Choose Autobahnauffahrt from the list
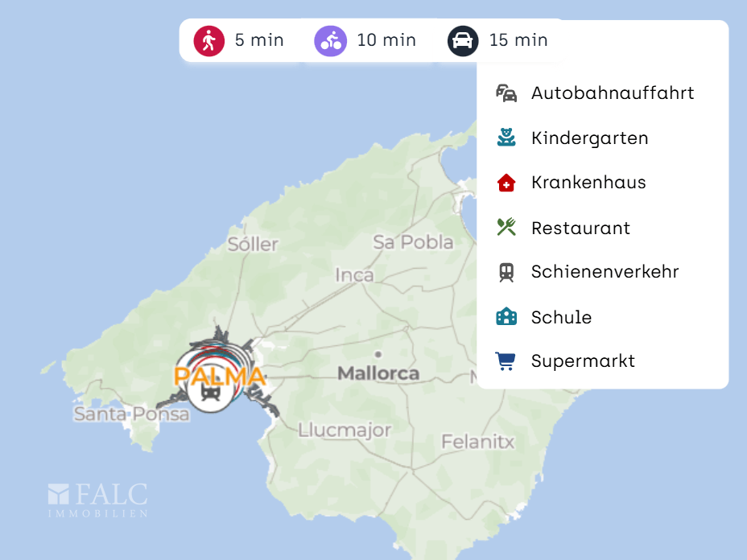Image resolution: width=747 pixels, height=560 pixels. (x=613, y=93)
